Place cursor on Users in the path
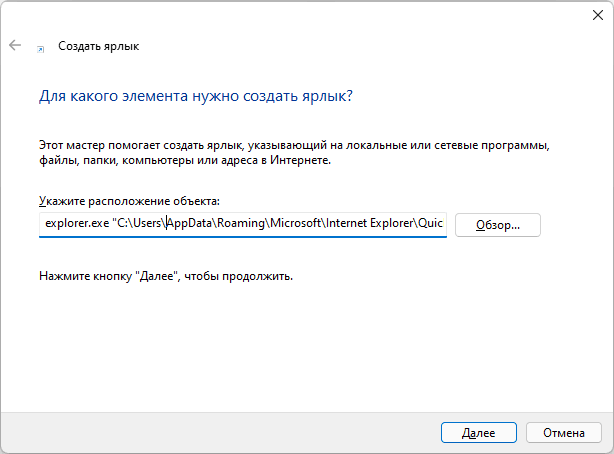 148,223
